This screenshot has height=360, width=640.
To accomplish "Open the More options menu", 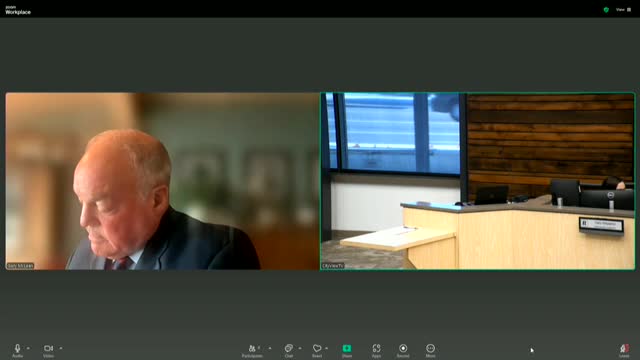I will pyautogui.click(x=430, y=350).
